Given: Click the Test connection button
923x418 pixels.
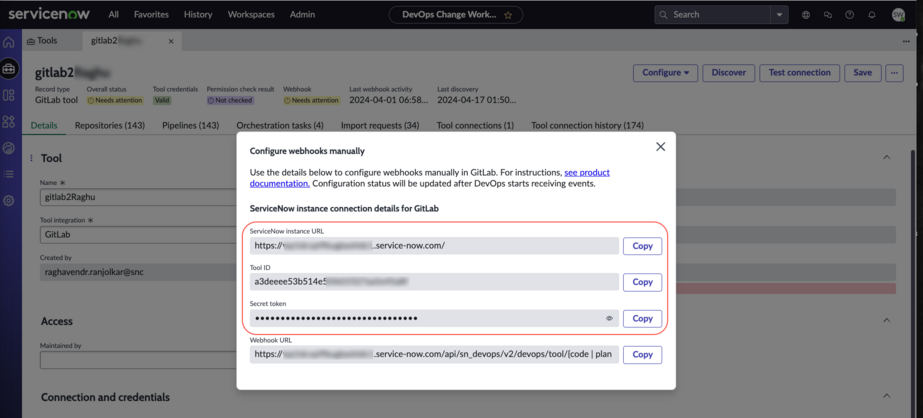Looking at the screenshot, I should [799, 73].
